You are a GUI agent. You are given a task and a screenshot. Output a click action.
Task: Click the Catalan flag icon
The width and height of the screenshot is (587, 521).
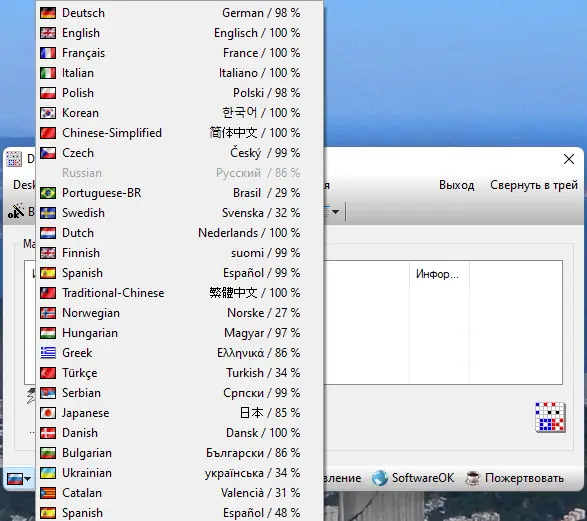(48, 493)
